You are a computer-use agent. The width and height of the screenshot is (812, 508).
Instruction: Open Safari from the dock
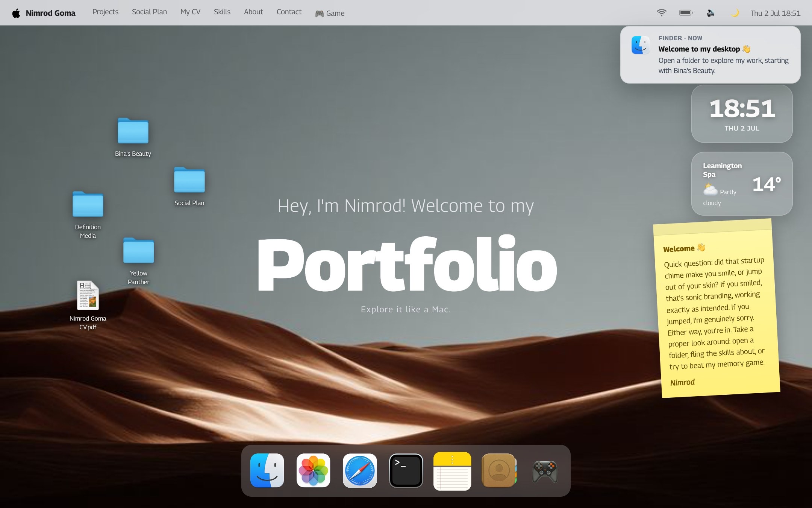point(360,470)
